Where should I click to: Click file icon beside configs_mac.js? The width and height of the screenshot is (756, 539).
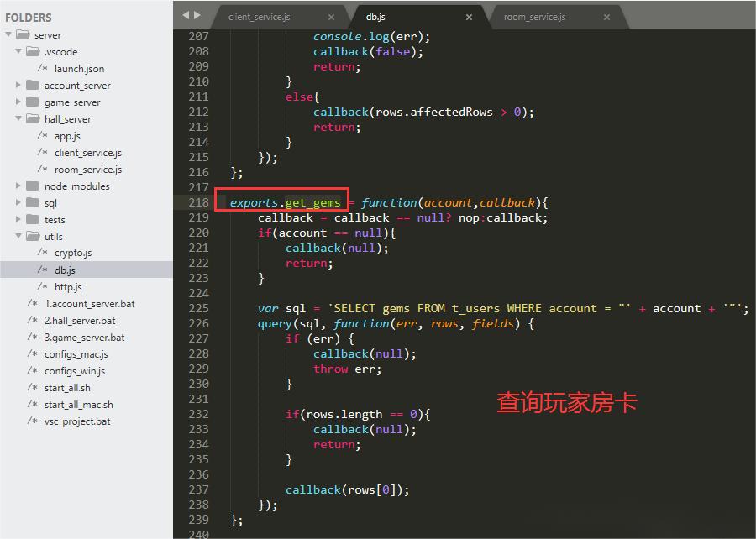click(32, 353)
